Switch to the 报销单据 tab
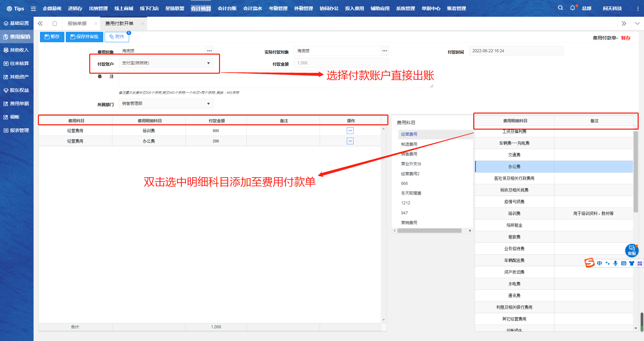The width and height of the screenshot is (644, 341). coord(77,23)
